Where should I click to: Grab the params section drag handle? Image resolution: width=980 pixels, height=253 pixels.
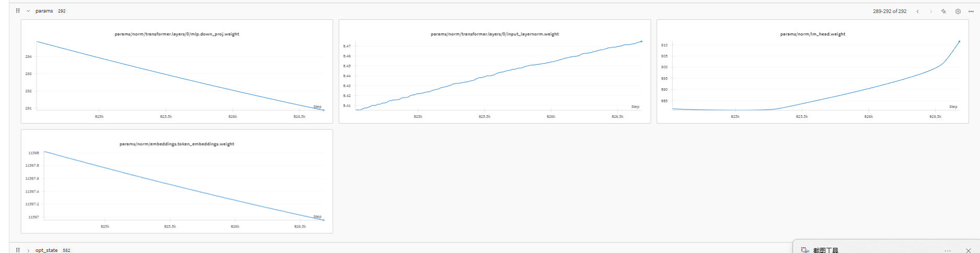click(18, 11)
